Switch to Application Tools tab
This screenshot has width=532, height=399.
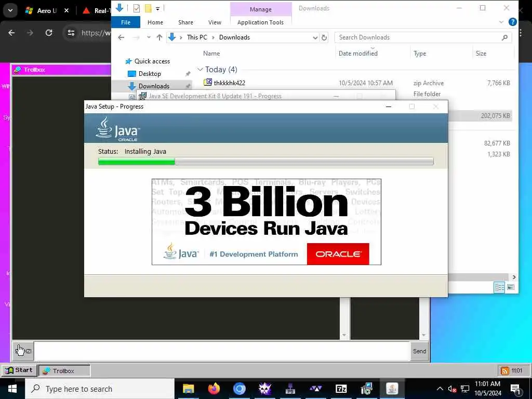coord(260,22)
